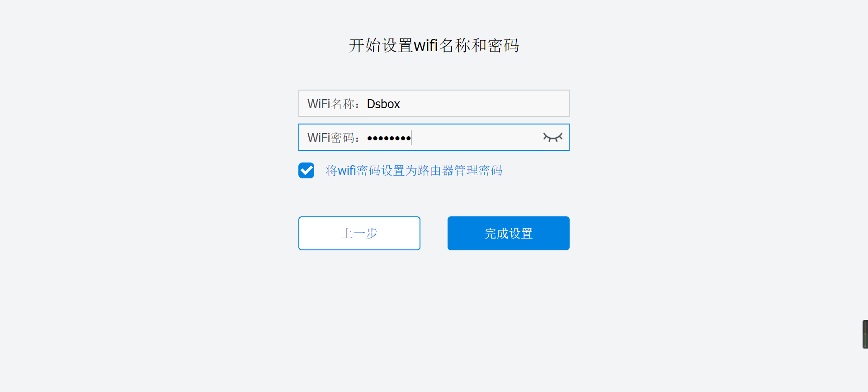Click empty space right of Dsbox in name field
The width and height of the screenshot is (868, 392).
click(484, 104)
